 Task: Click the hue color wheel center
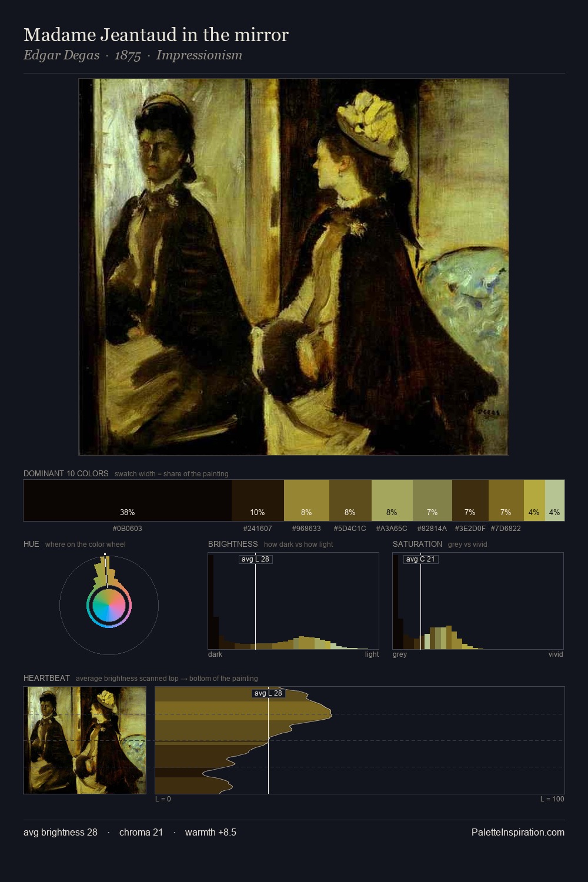coord(109,605)
